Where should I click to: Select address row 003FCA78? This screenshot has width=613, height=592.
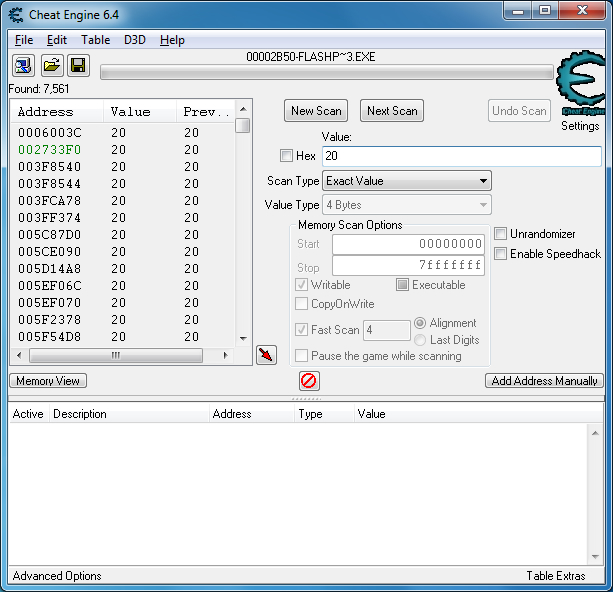pyautogui.click(x=123, y=201)
